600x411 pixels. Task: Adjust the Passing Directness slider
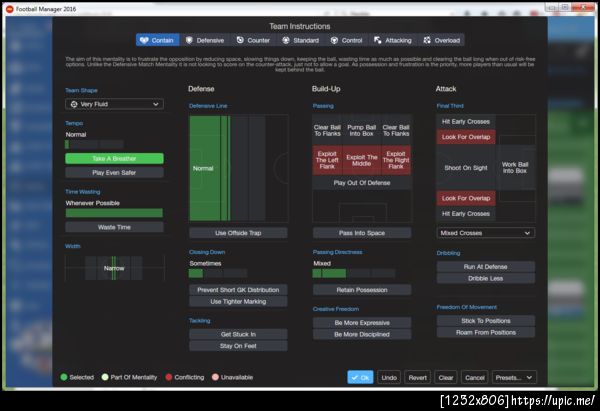tap(354, 273)
